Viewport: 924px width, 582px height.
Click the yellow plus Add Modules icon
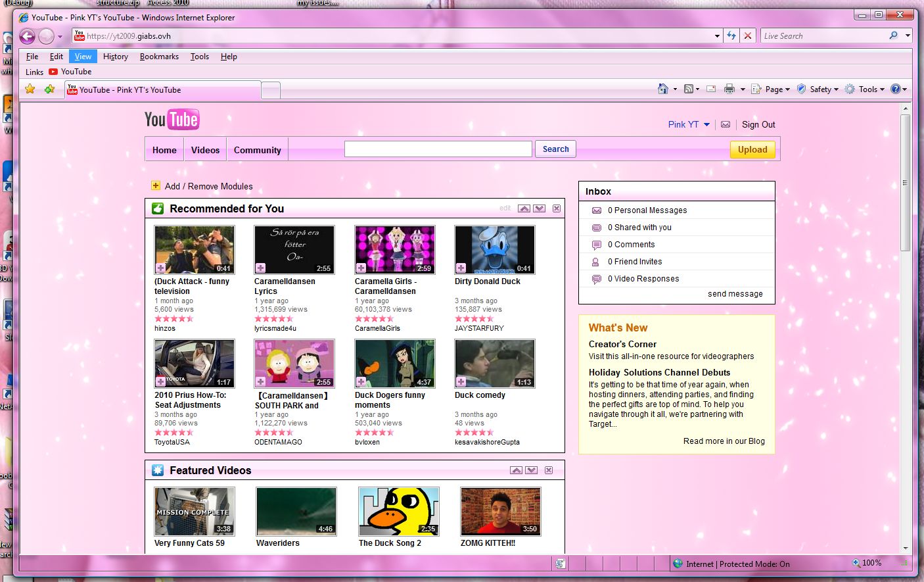156,185
